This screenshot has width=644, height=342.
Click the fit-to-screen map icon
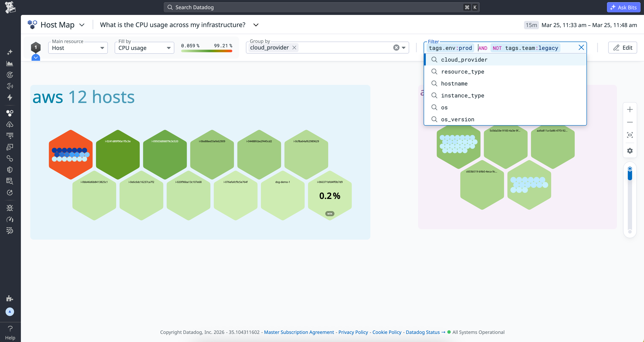[x=630, y=135]
